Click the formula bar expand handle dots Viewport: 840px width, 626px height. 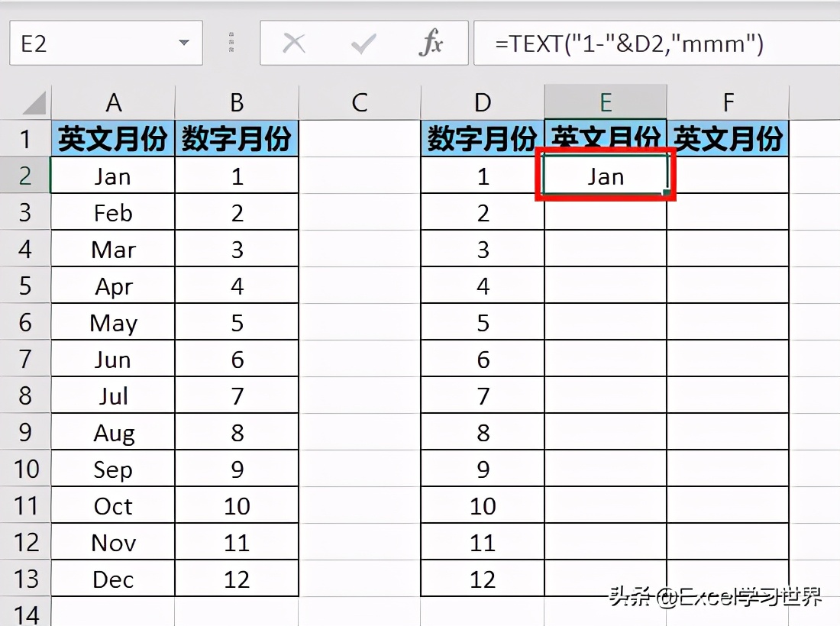231,42
